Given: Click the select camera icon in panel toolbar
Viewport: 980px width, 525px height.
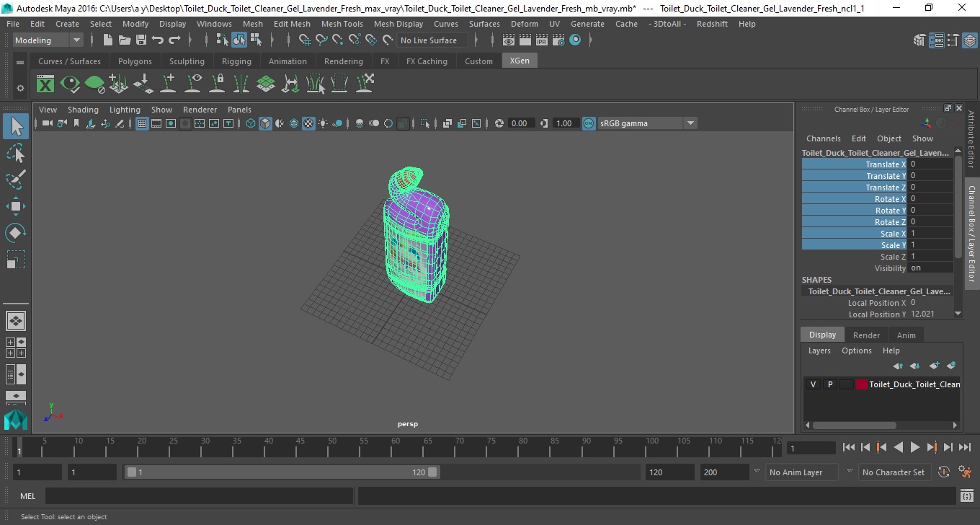Looking at the screenshot, I should point(47,123).
